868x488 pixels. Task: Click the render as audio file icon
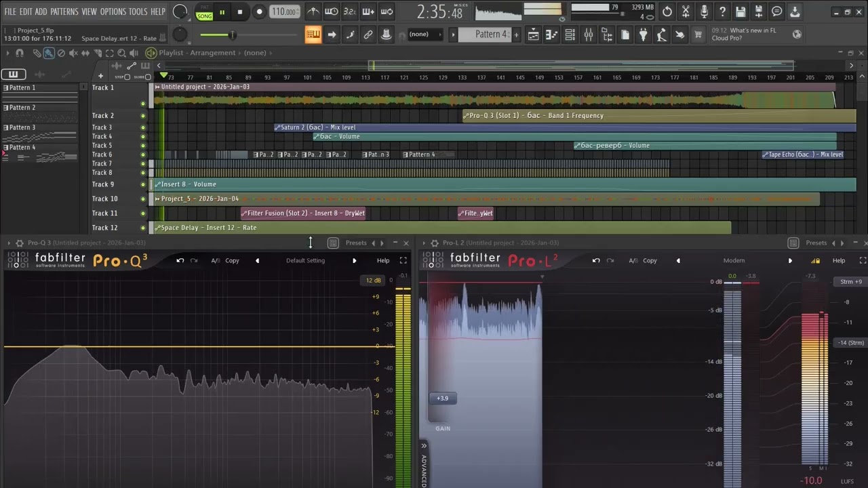759,12
